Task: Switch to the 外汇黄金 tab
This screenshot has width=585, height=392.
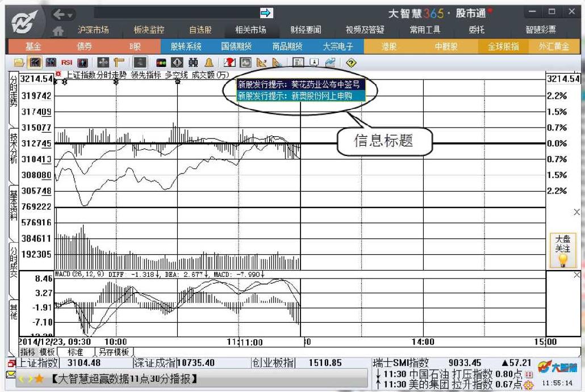Action: pos(554,47)
